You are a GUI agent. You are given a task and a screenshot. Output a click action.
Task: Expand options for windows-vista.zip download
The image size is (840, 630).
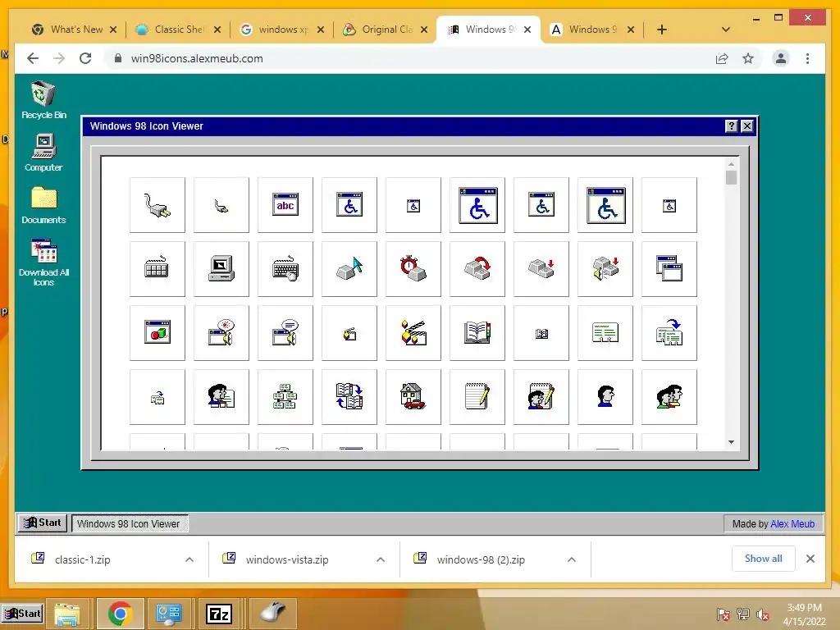pyautogui.click(x=381, y=559)
